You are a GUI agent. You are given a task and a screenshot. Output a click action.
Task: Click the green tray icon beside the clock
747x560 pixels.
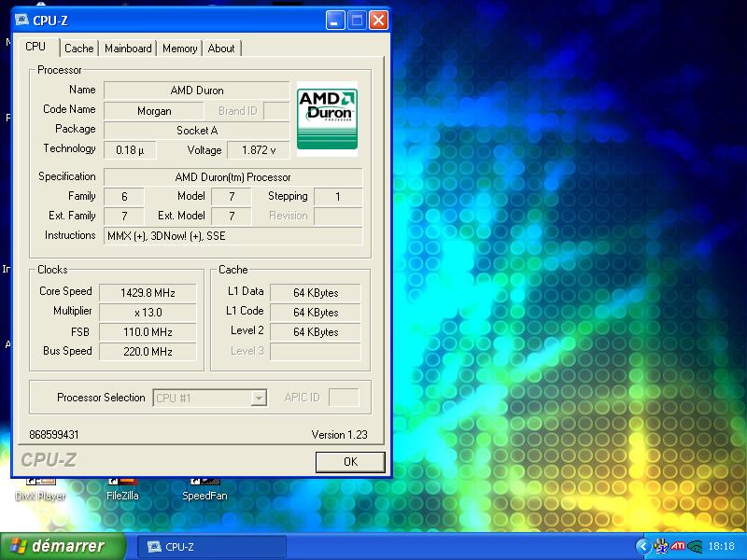tap(695, 546)
